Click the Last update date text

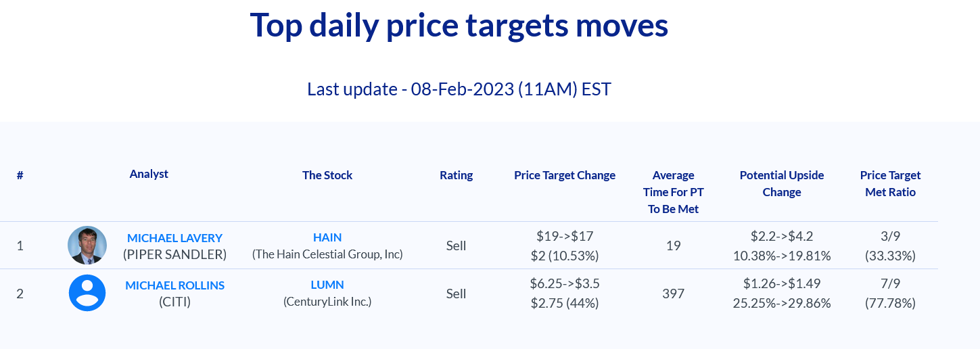click(459, 89)
